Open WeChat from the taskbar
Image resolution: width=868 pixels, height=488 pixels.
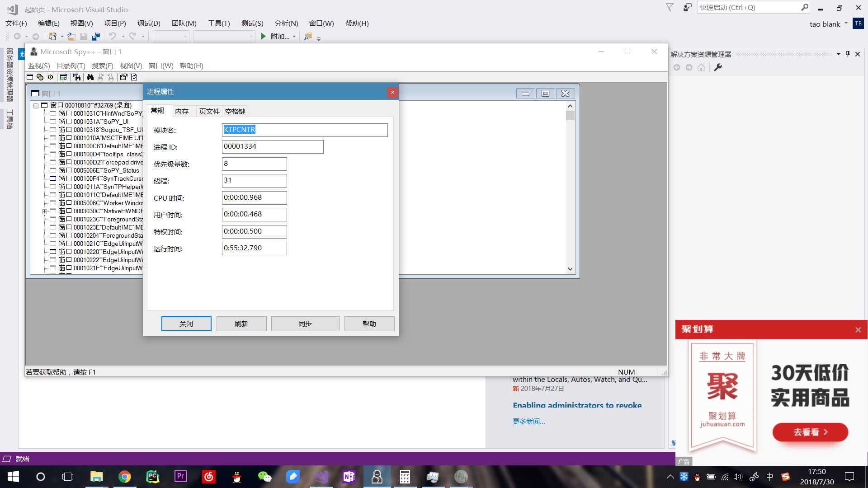[264, 477]
